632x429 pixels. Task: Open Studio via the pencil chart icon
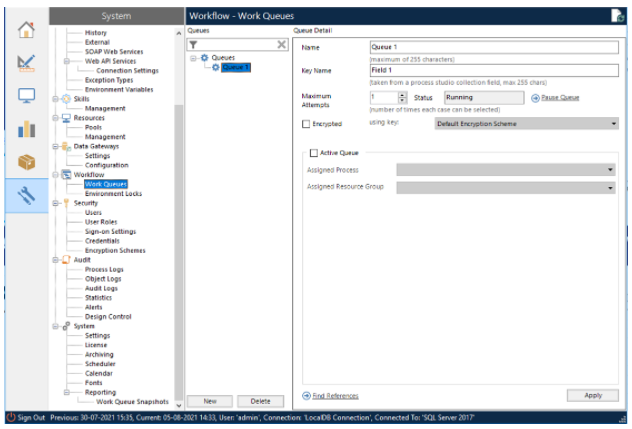click(26, 63)
